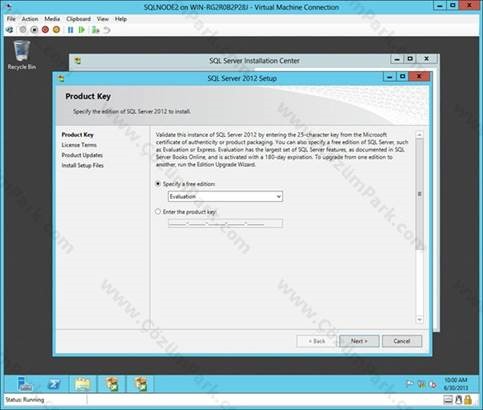Open the Evaluation edition dropdown
Screen dimensions: 483x410
tap(225, 196)
